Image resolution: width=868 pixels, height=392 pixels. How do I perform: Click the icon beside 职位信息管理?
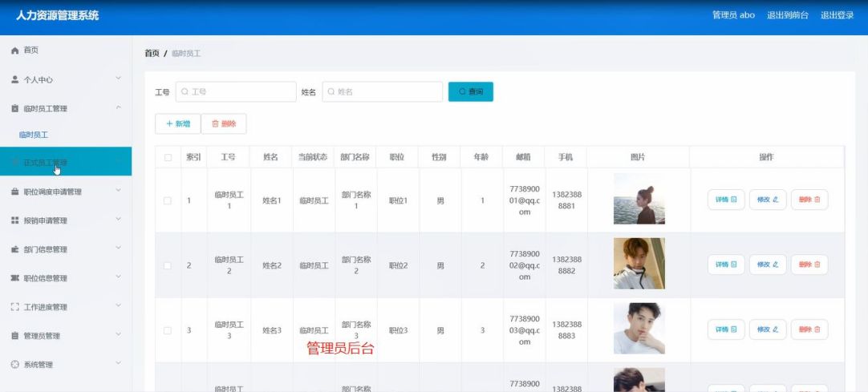15,278
